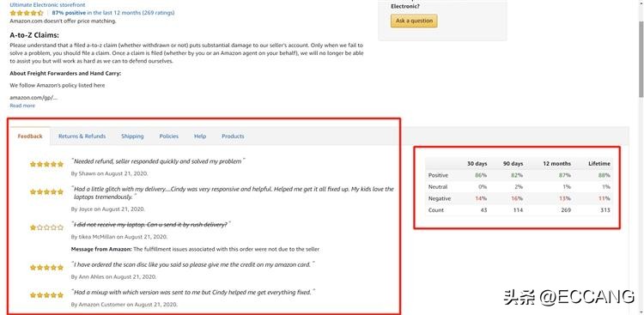Click one-star rating of tikea McMillan's review
The image size is (644, 315).
46,227
